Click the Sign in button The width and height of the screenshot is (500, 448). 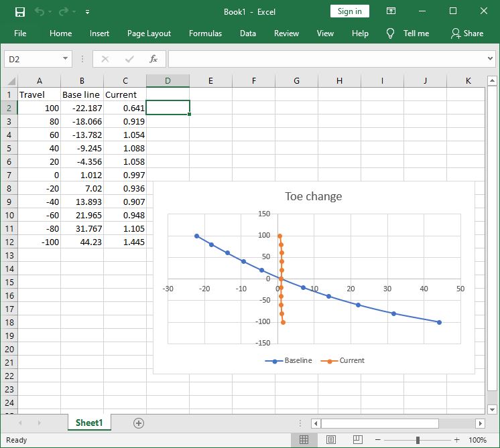(x=349, y=11)
